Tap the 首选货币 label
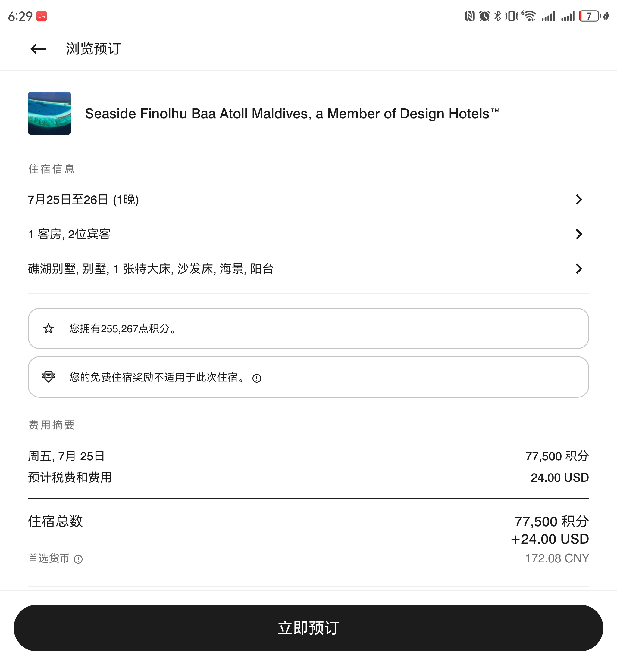Viewport: 617px width, 672px height. [x=49, y=558]
